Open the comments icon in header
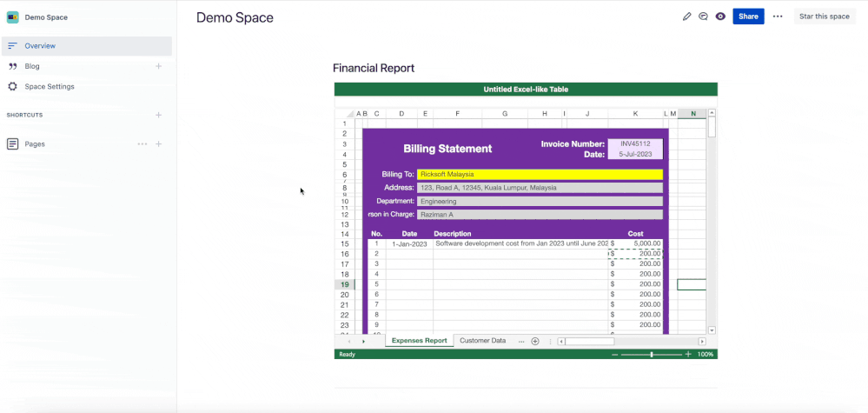The height and width of the screenshot is (413, 868). (703, 17)
